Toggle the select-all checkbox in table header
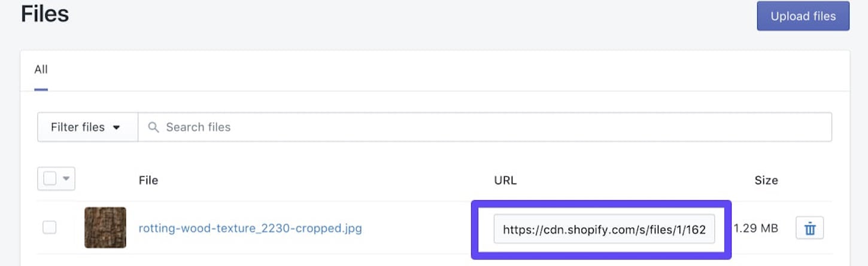The width and height of the screenshot is (868, 266). click(x=50, y=179)
